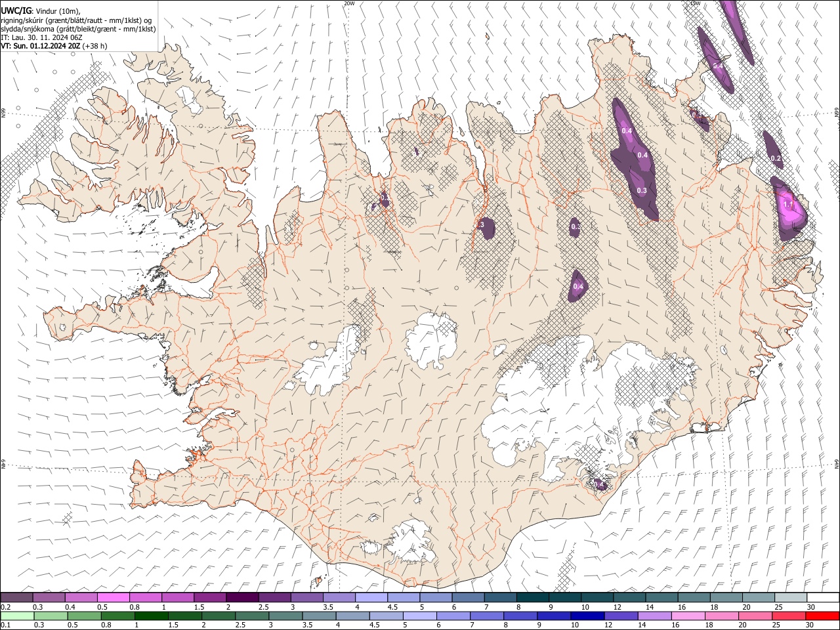Click upper legend swatch between 9 and 10

pos(566,597)
